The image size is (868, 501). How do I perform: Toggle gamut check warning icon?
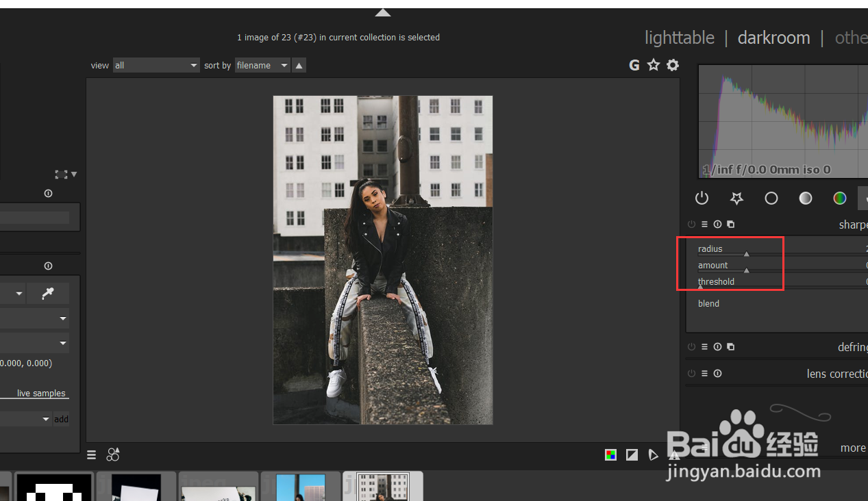674,454
